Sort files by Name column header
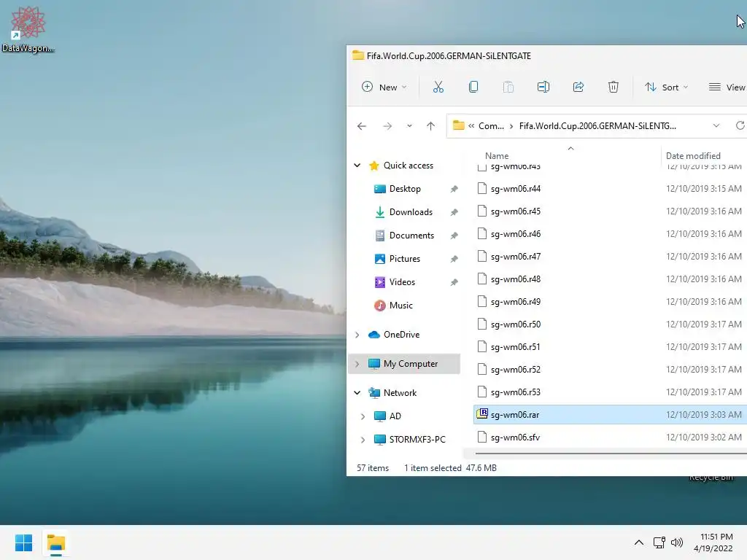 click(496, 156)
